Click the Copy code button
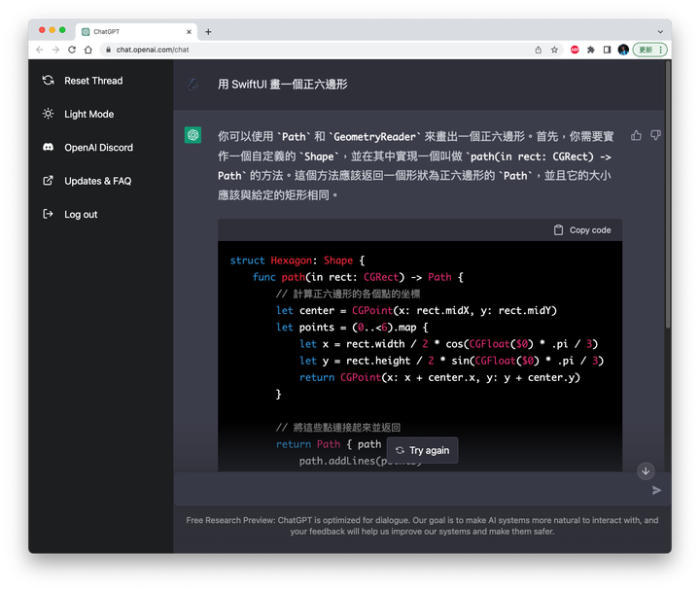 [x=582, y=229]
